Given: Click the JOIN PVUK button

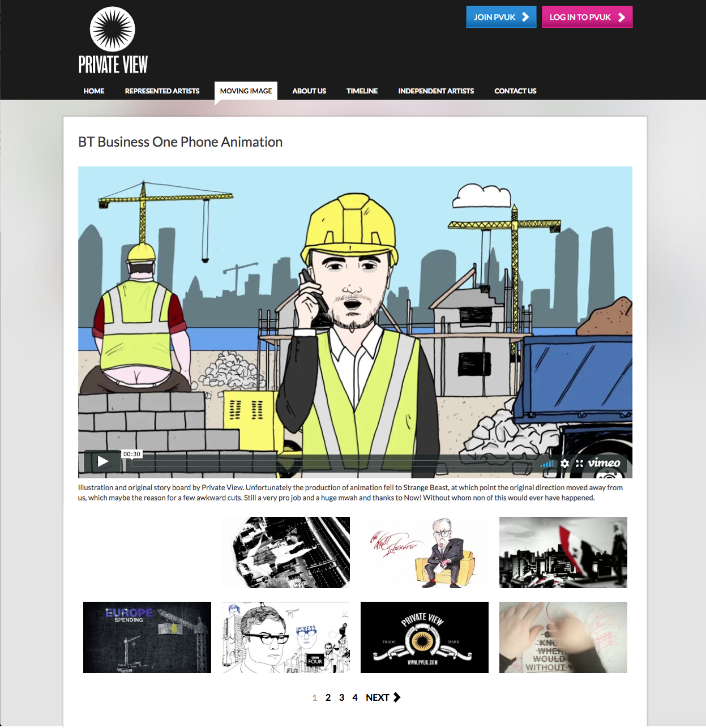Looking at the screenshot, I should [x=501, y=17].
